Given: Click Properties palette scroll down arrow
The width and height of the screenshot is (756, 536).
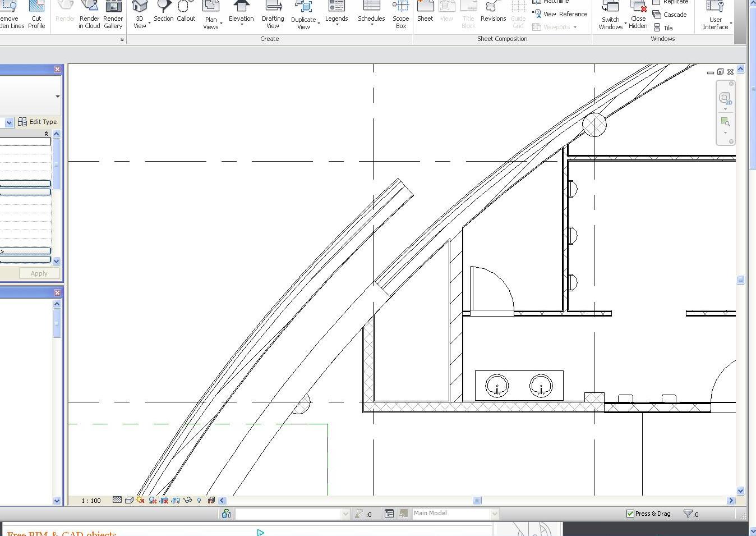Looking at the screenshot, I should click(56, 261).
